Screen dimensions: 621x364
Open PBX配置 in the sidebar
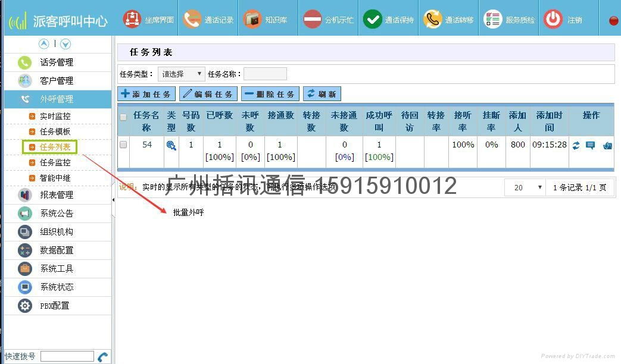click(x=58, y=306)
